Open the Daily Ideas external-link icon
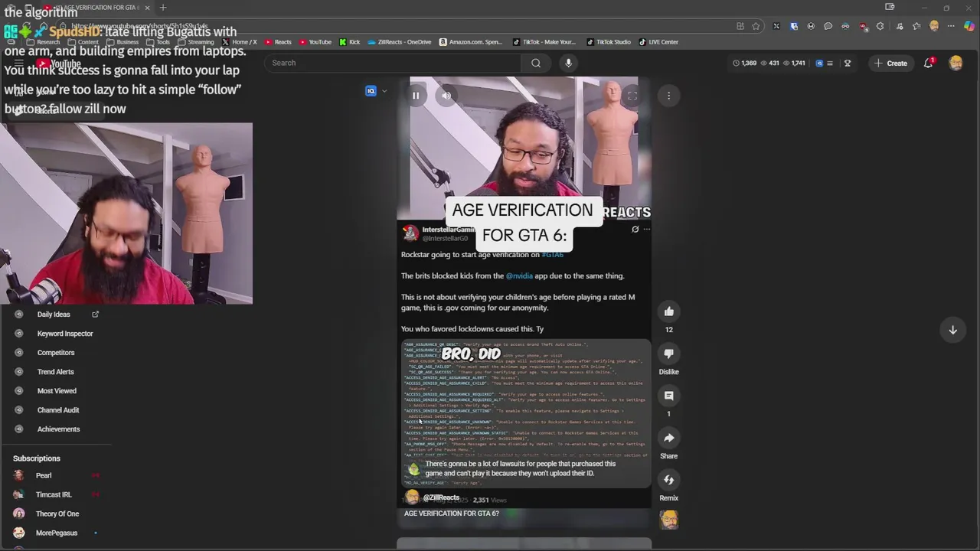 [95, 315]
